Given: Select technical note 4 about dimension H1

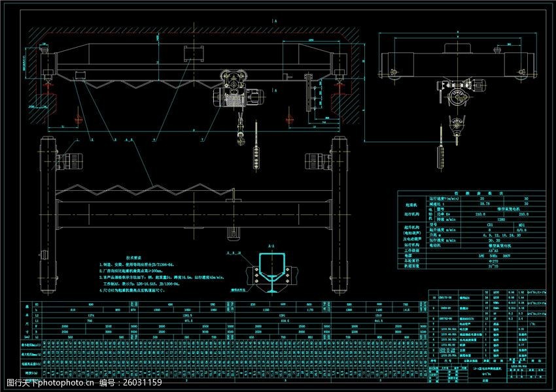Looking at the screenshot, I should coord(132,290).
